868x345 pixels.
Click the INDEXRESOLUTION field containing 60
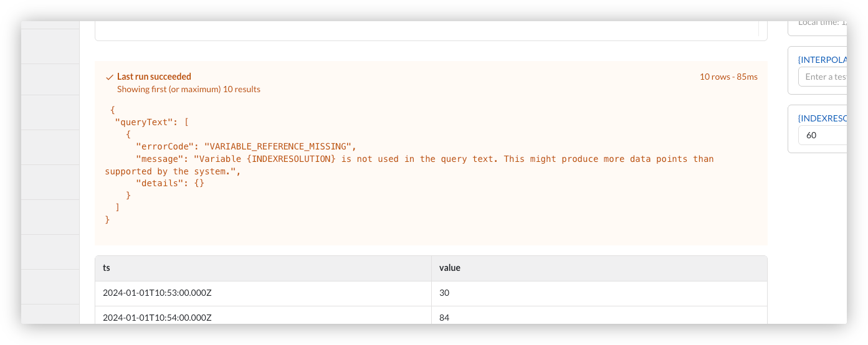[823, 135]
